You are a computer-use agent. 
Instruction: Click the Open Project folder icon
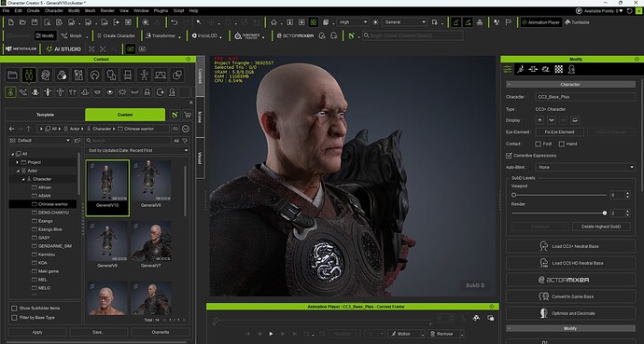(x=22, y=22)
